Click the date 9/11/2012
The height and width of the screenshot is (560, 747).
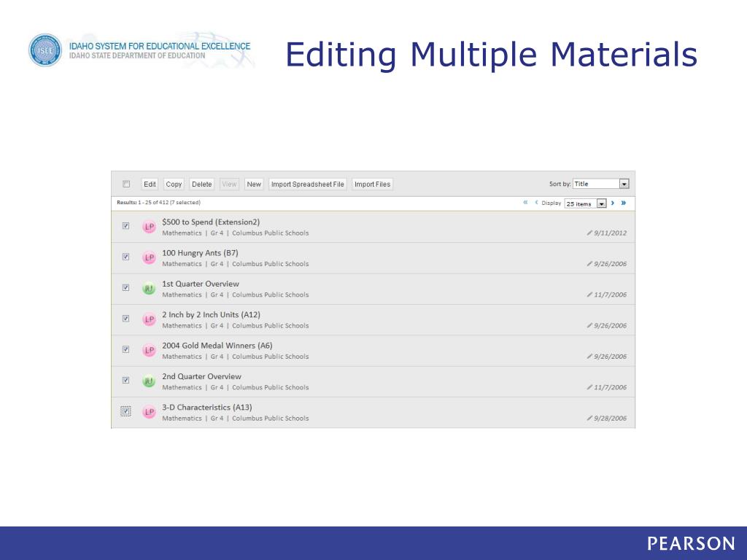coord(611,233)
